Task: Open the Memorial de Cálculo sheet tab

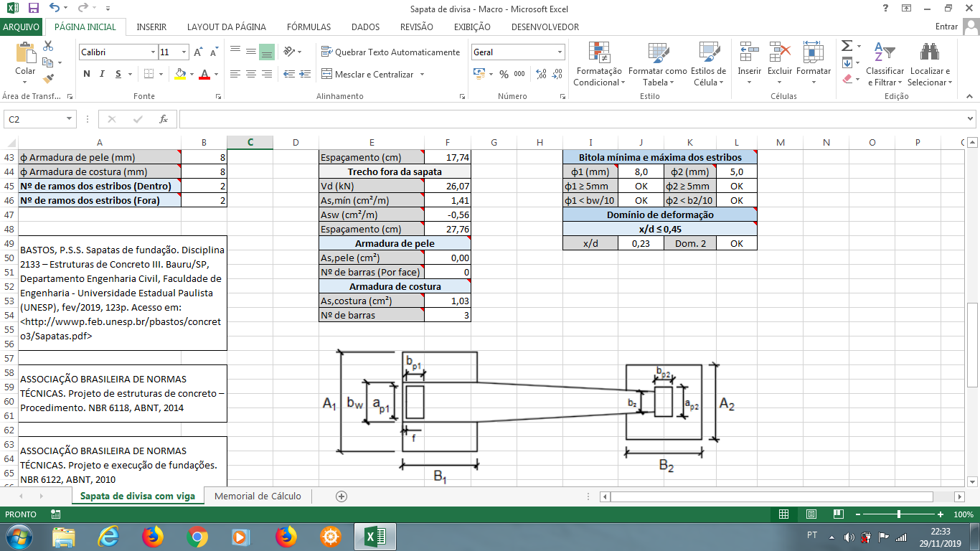Action: click(258, 496)
